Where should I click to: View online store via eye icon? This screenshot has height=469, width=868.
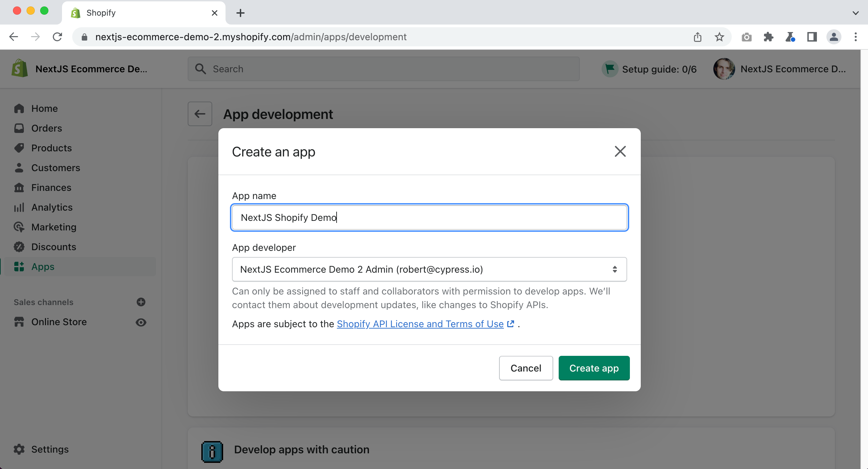coord(141,322)
